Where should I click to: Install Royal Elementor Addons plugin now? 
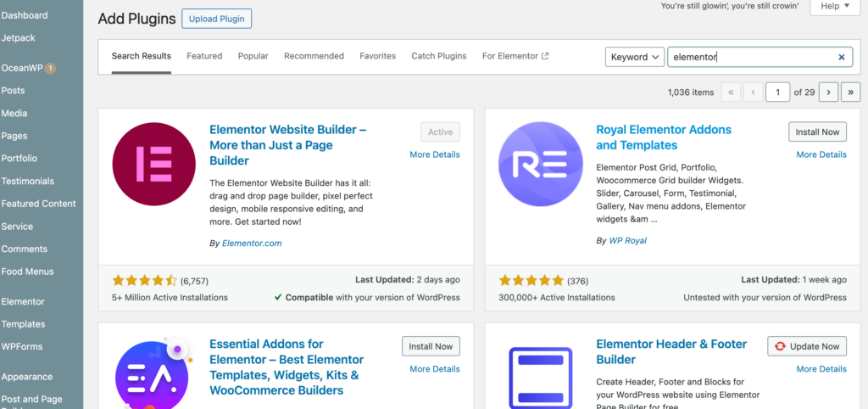(x=817, y=132)
